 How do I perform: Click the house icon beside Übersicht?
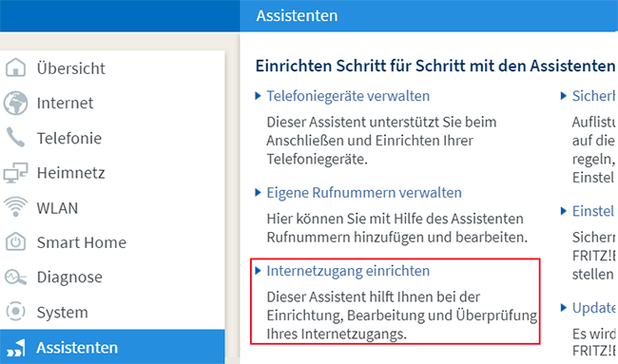15,67
